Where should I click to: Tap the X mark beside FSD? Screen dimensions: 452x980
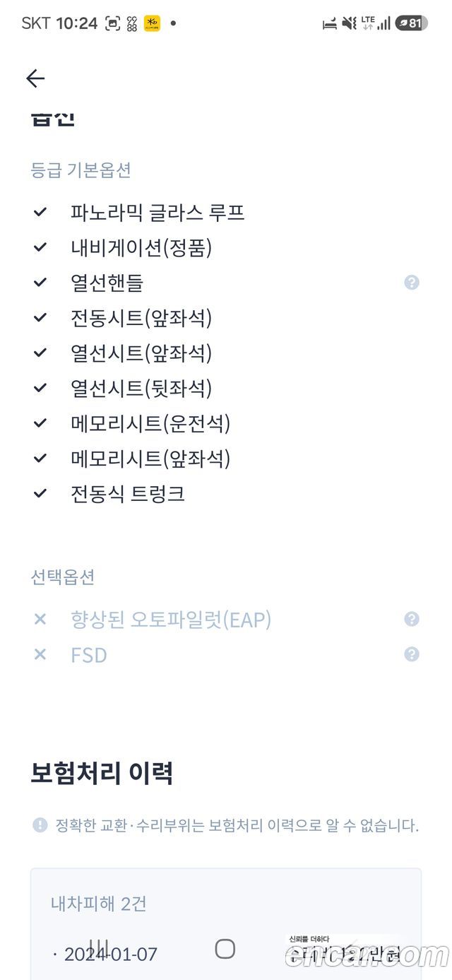click(x=40, y=654)
